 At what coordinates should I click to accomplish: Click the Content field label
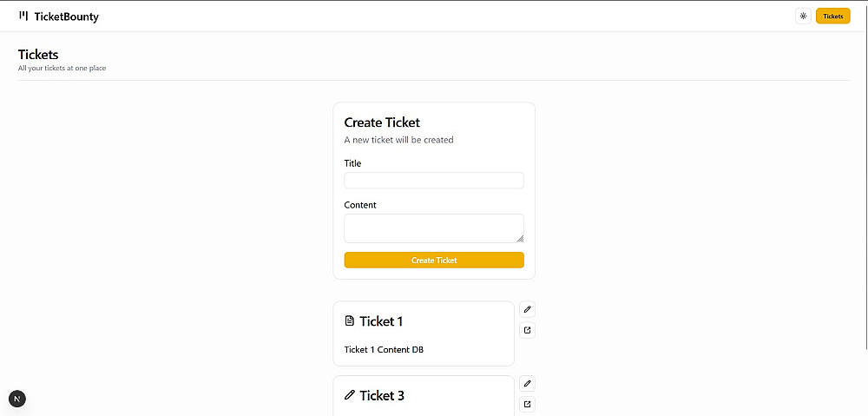click(360, 205)
